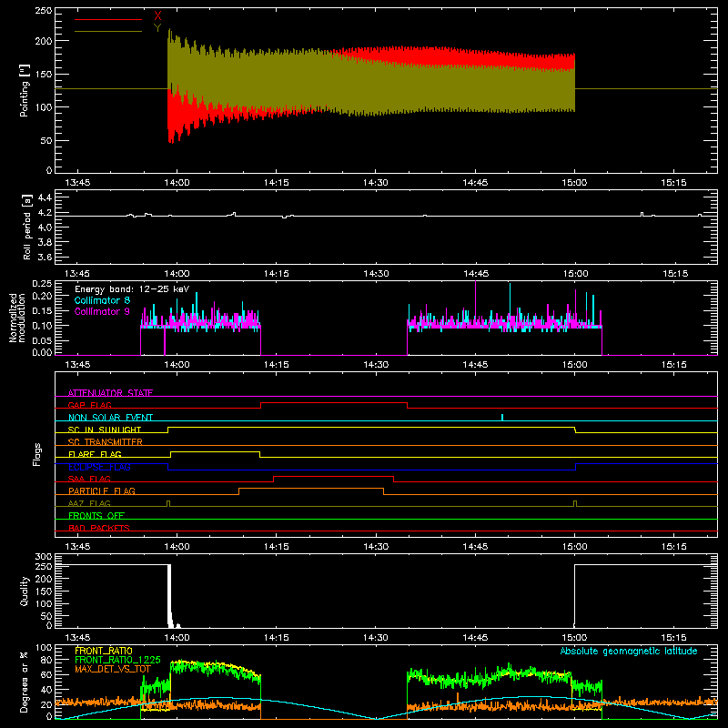Click the 15:00 time label under Quality plot
This screenshot has width=728, height=728.
click(x=575, y=638)
